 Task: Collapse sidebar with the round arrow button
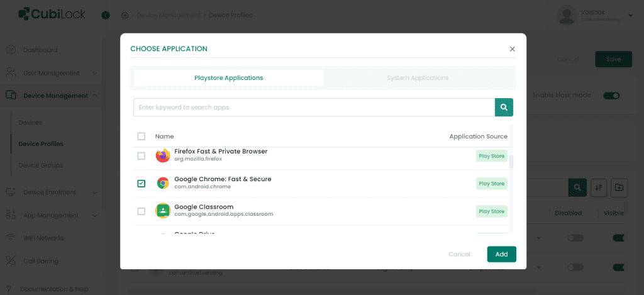coord(106,15)
